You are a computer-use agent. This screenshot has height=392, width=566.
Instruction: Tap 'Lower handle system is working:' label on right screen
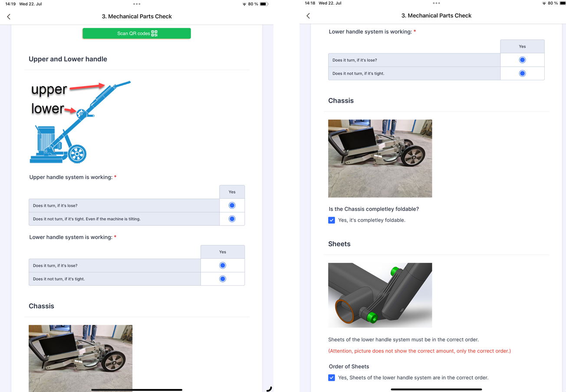point(370,32)
